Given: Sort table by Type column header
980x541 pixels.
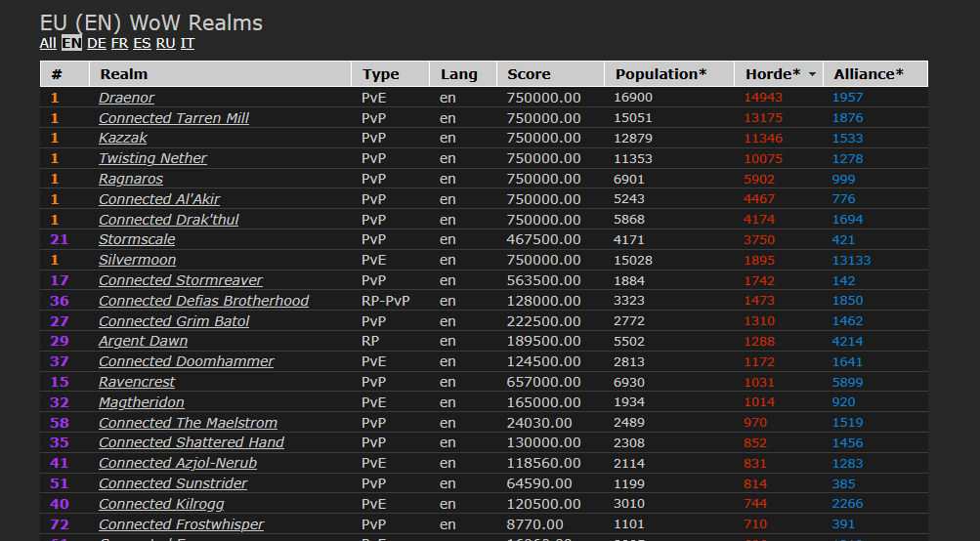Looking at the screenshot, I should (391, 73).
